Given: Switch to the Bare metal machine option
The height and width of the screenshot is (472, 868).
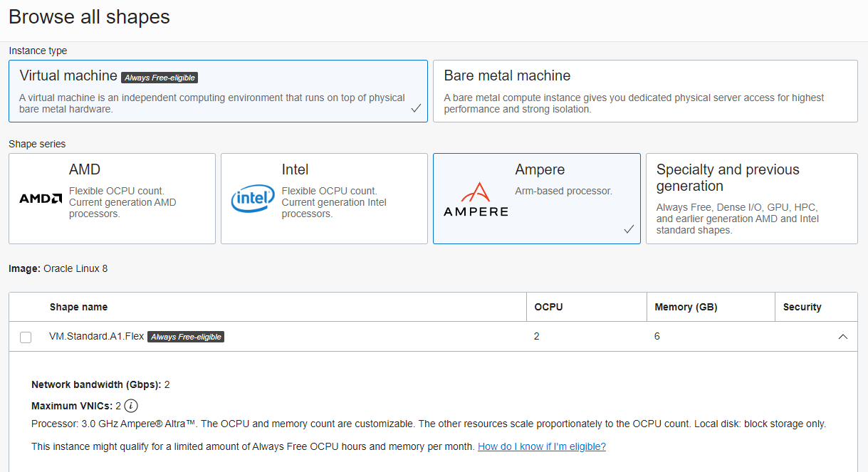Looking at the screenshot, I should [x=644, y=90].
